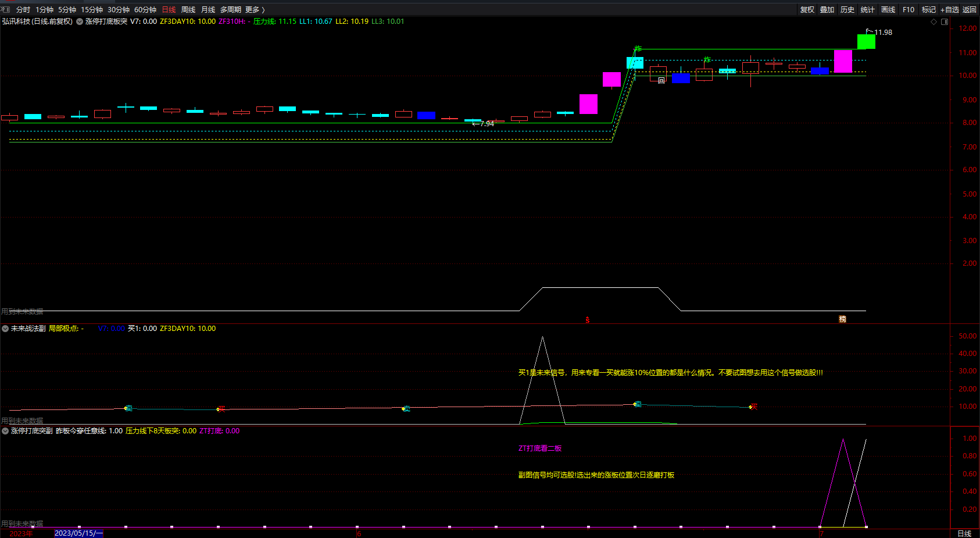Viewport: 980px width, 538px height.
Task: Expand the 涨停打底板突 main indicator menu
Action: point(80,22)
